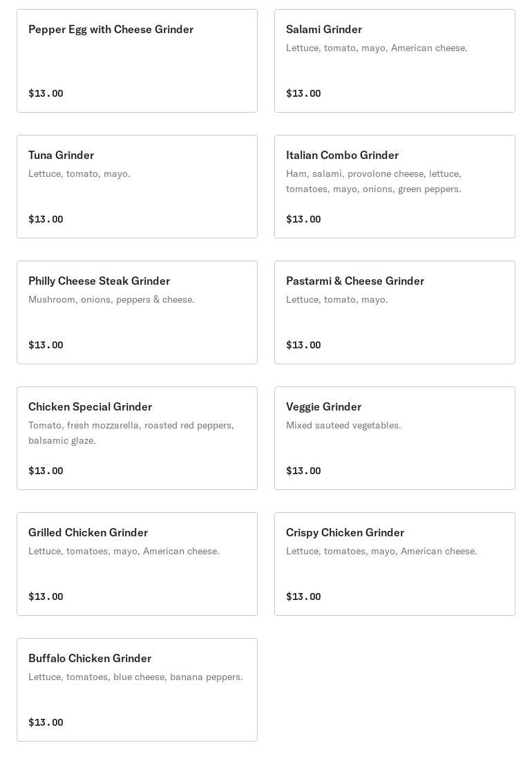
Task: Click the Veggie Grinder $13.00 price
Action: coord(303,471)
